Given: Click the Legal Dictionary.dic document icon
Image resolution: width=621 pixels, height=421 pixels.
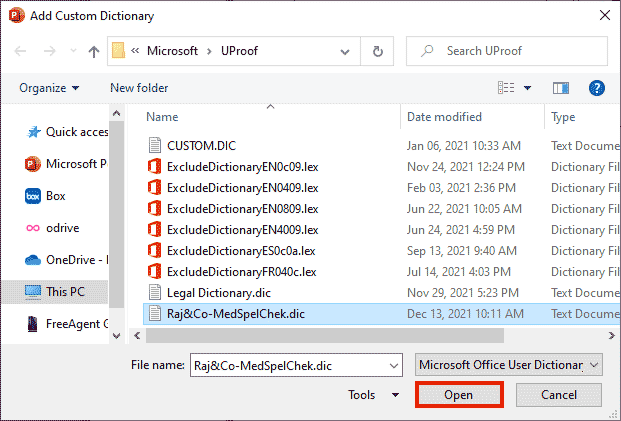Looking at the screenshot, I should [x=154, y=292].
